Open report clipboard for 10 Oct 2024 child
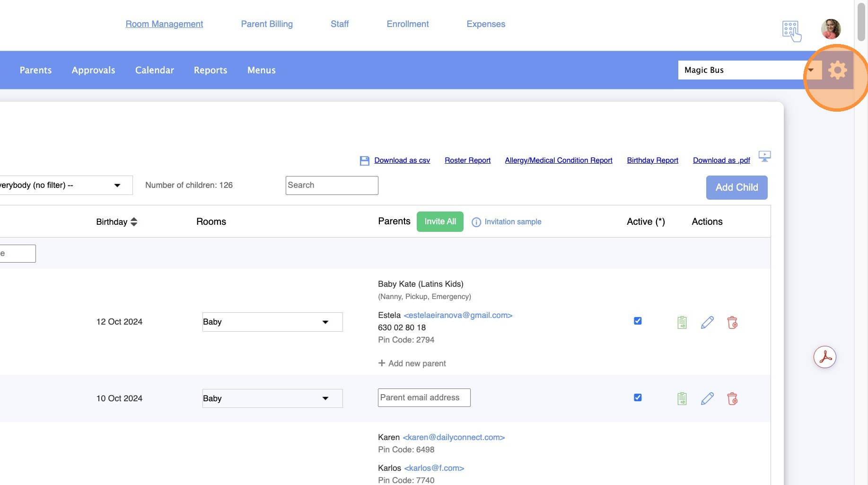 (682, 399)
